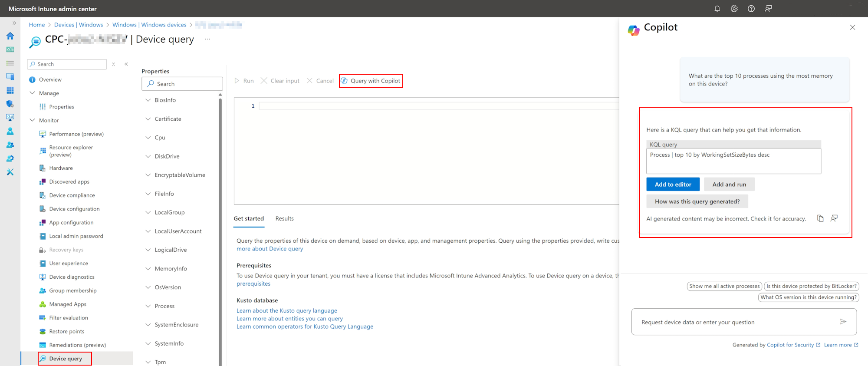This screenshot has width=868, height=366.
Task: Open All services list icon in left rail
Action: pyautogui.click(x=10, y=63)
